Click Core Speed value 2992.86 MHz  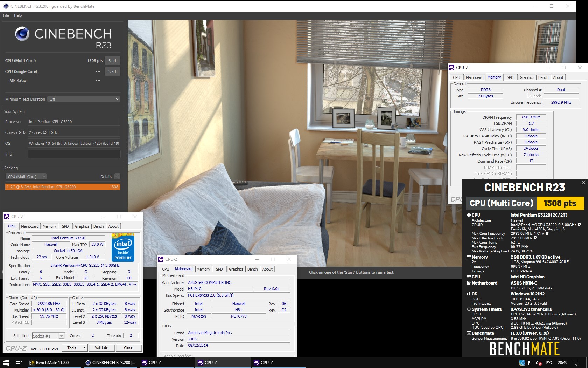tap(49, 304)
